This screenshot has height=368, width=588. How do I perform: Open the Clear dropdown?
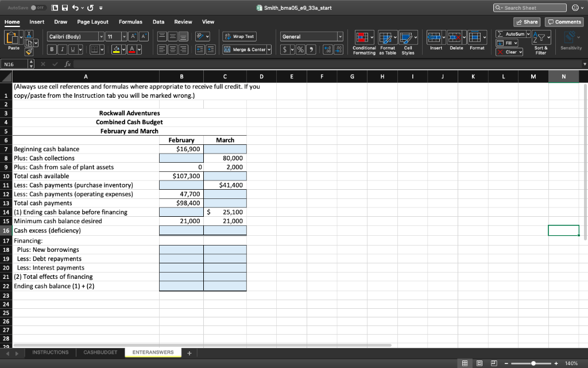coord(509,52)
